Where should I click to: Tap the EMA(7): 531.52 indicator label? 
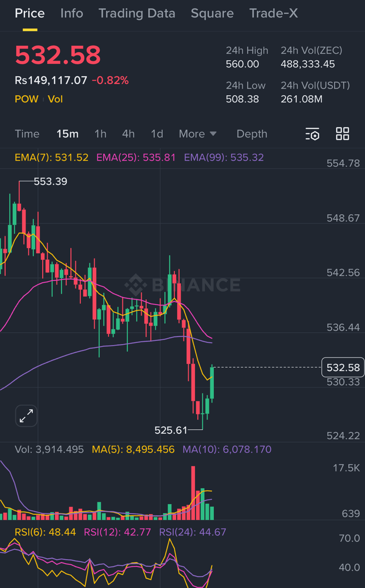[x=52, y=157]
